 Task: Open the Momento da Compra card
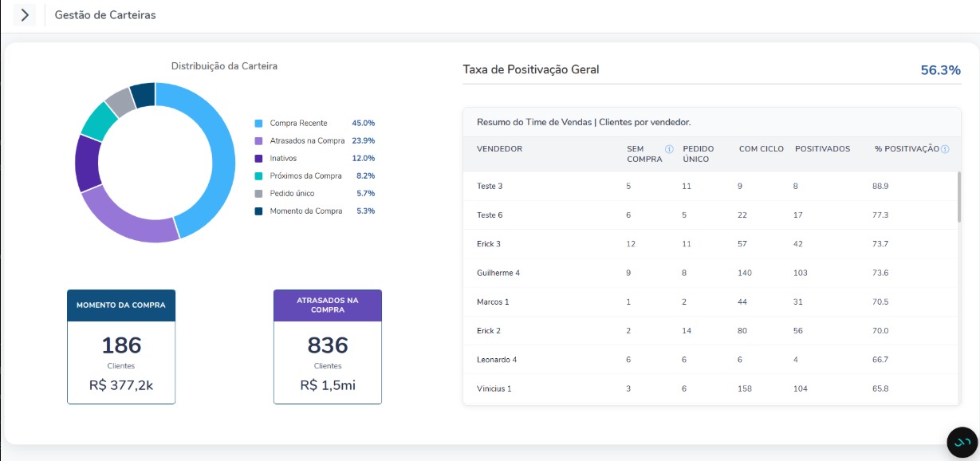(x=121, y=346)
